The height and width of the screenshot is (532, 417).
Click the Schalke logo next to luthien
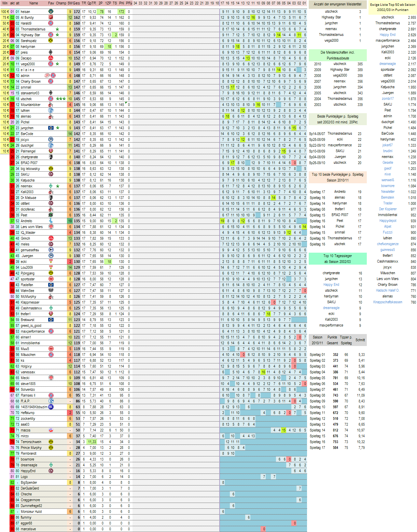click(x=51, y=110)
